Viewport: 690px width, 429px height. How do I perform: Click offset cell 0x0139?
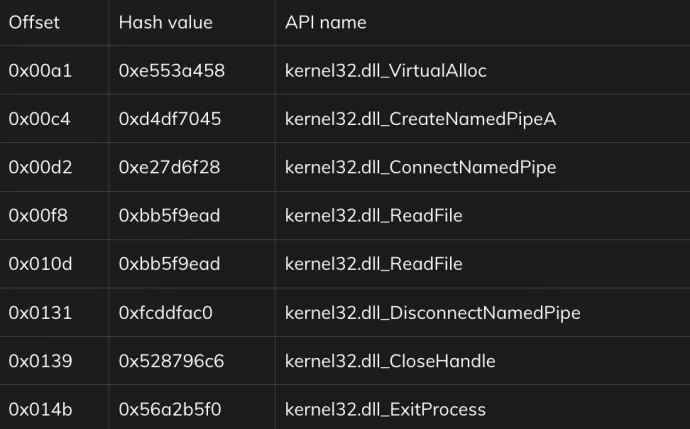point(40,362)
